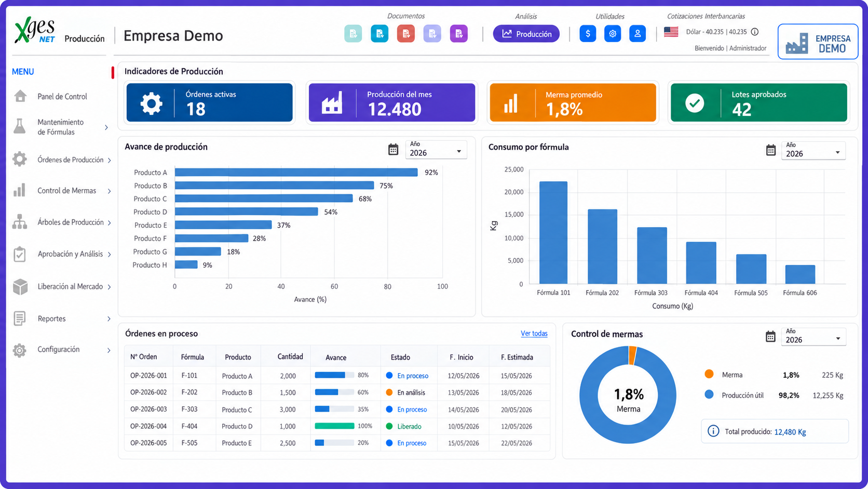Click the 80% progress bar for OP-2026-001
The image size is (868, 489).
pyautogui.click(x=334, y=375)
